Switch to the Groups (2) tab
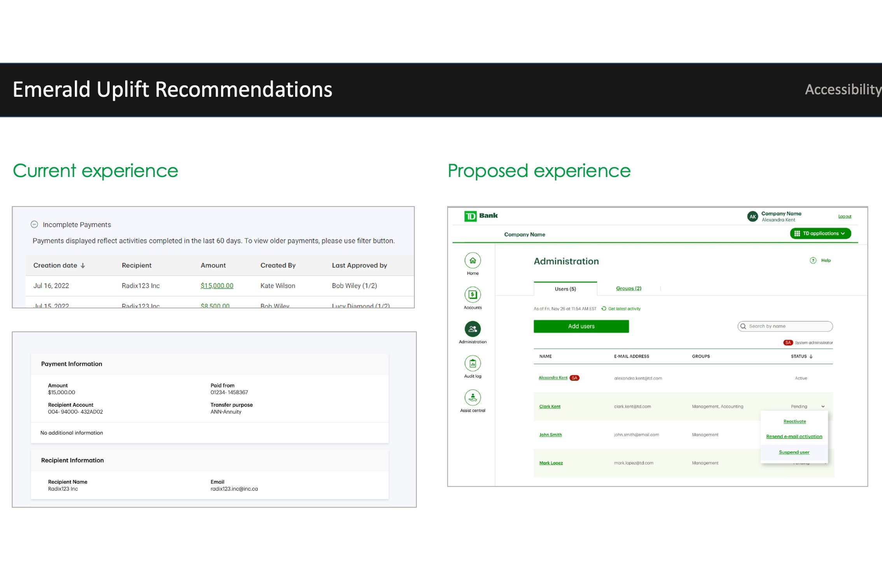Viewport: 882px width, 588px height. pos(628,288)
